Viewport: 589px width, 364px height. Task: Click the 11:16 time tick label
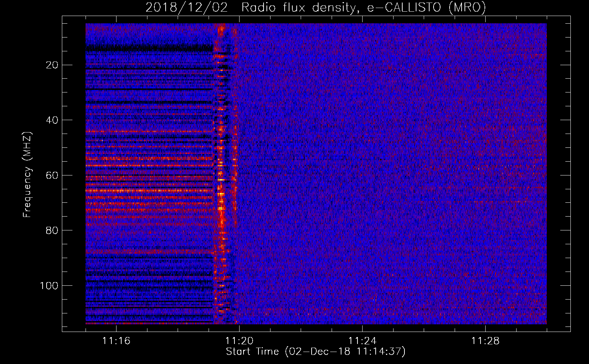[116, 341]
